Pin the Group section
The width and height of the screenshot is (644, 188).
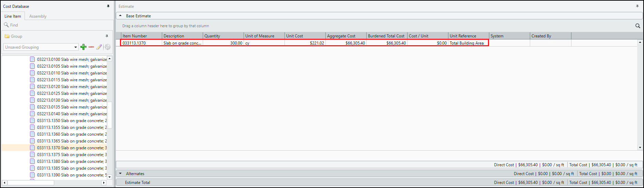[107, 36]
